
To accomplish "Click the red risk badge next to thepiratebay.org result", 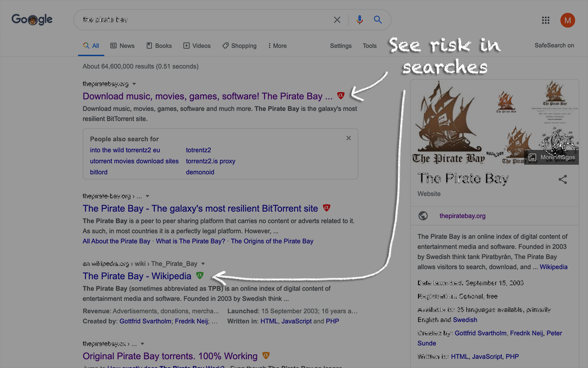I will click(x=340, y=96).
